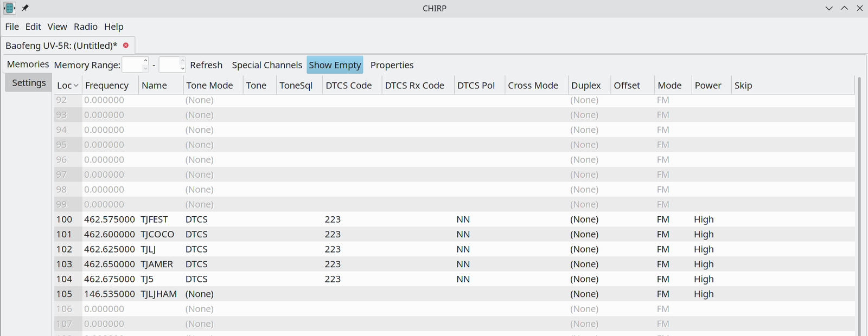Click the CHIRP app icon in title bar

[9, 8]
